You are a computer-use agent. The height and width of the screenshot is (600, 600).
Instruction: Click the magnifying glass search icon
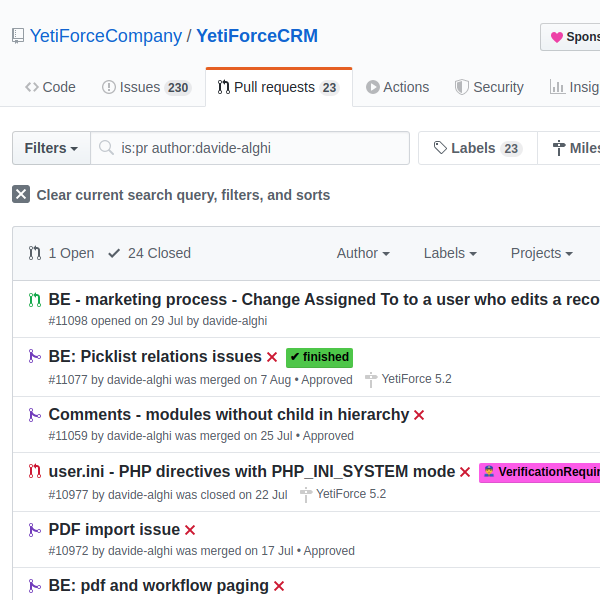click(x=106, y=148)
